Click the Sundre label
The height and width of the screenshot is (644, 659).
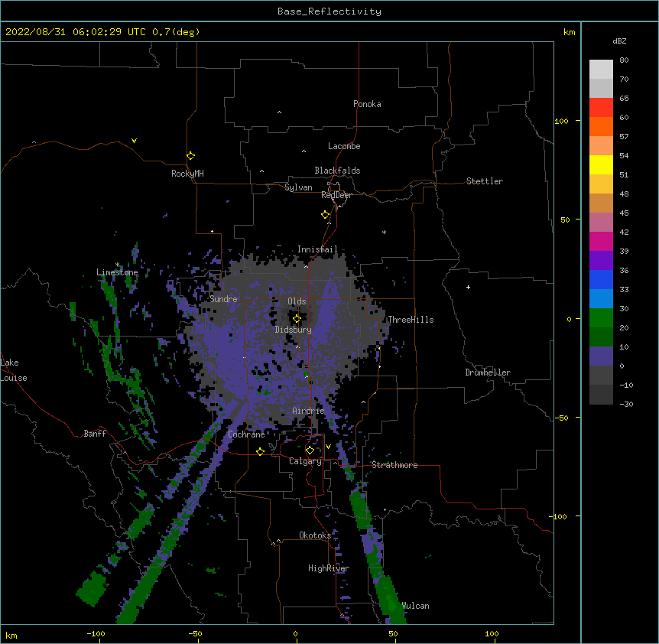click(223, 299)
